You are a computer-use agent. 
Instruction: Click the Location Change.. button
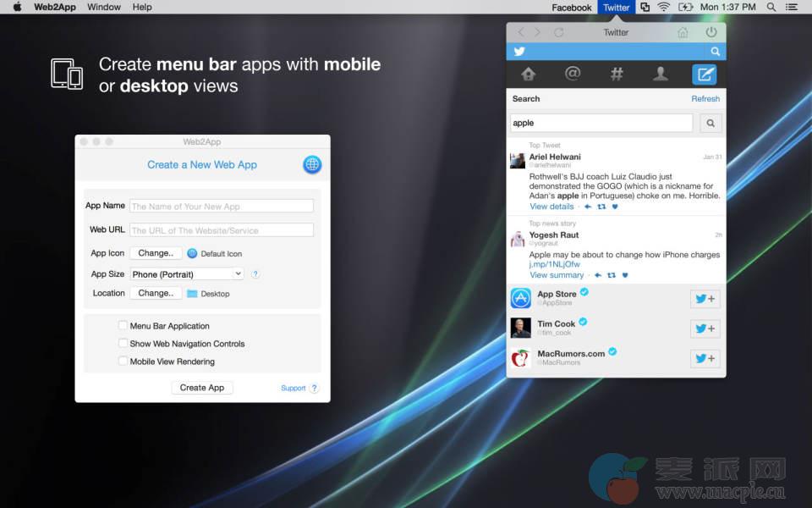click(156, 293)
